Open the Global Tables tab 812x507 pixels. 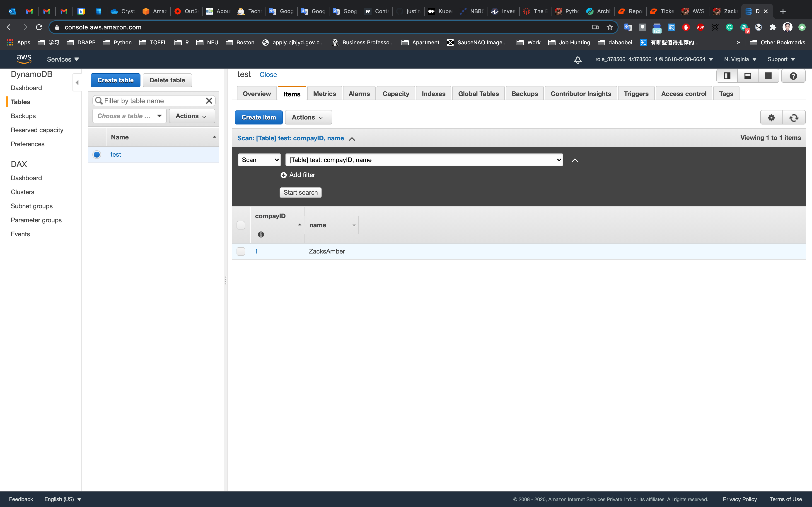point(478,94)
